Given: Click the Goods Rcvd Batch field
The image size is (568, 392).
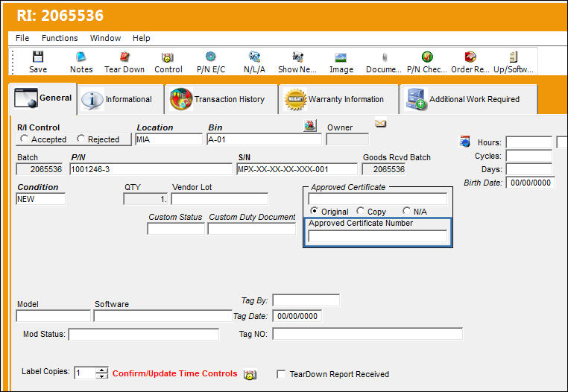Looking at the screenshot, I should pos(384,169).
